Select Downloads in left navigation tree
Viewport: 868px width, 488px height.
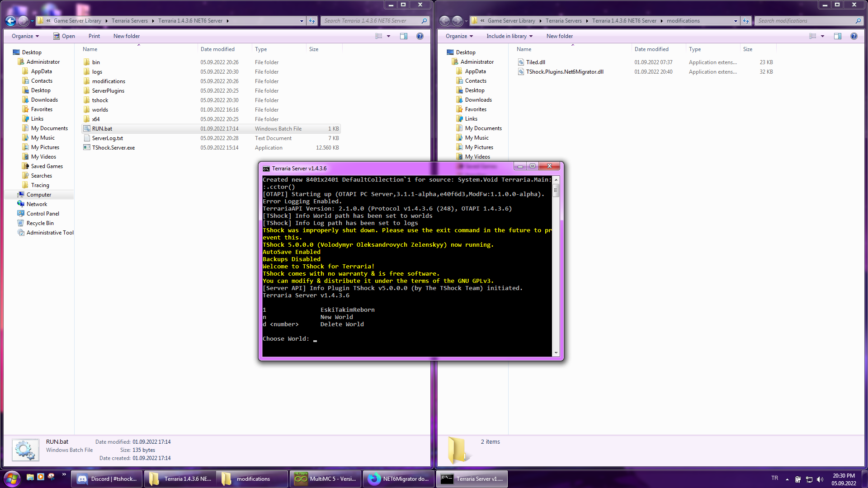[x=44, y=100]
